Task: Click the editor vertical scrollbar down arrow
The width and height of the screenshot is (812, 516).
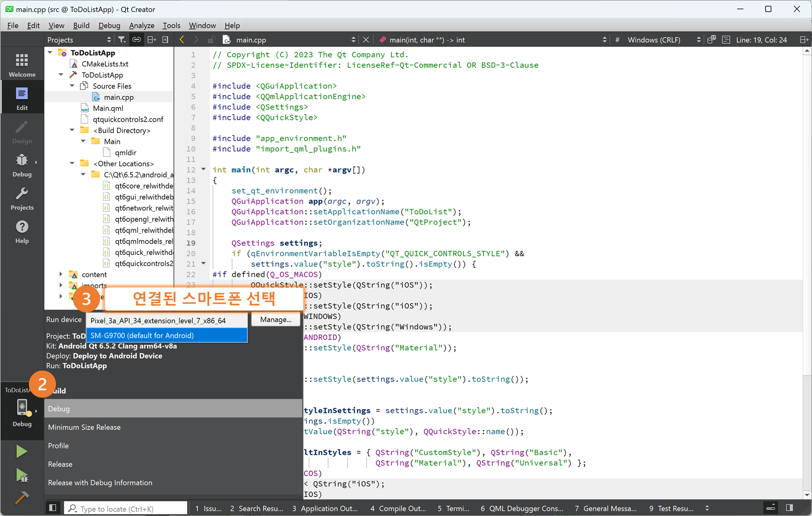Action: [x=807, y=494]
